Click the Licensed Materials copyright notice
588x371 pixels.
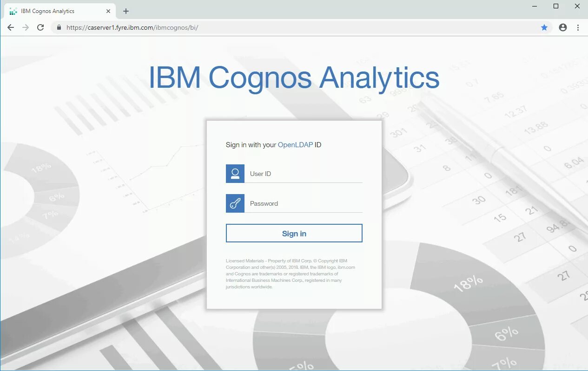pyautogui.click(x=291, y=274)
